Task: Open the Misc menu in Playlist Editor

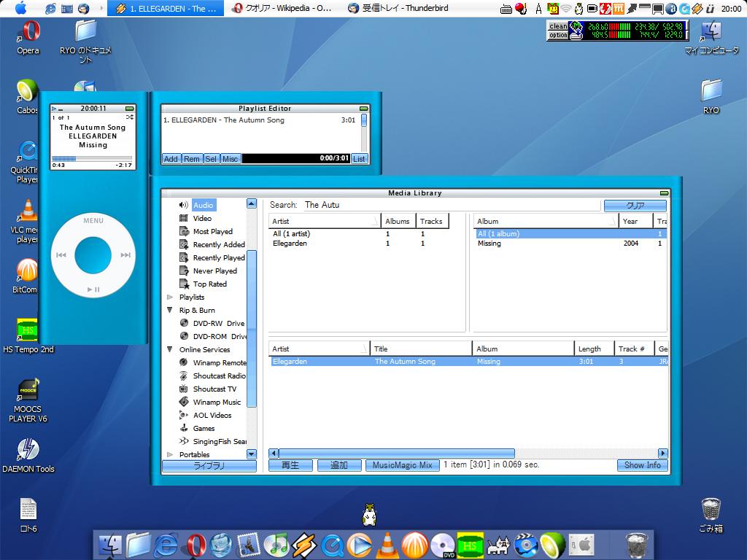Action: tap(230, 159)
